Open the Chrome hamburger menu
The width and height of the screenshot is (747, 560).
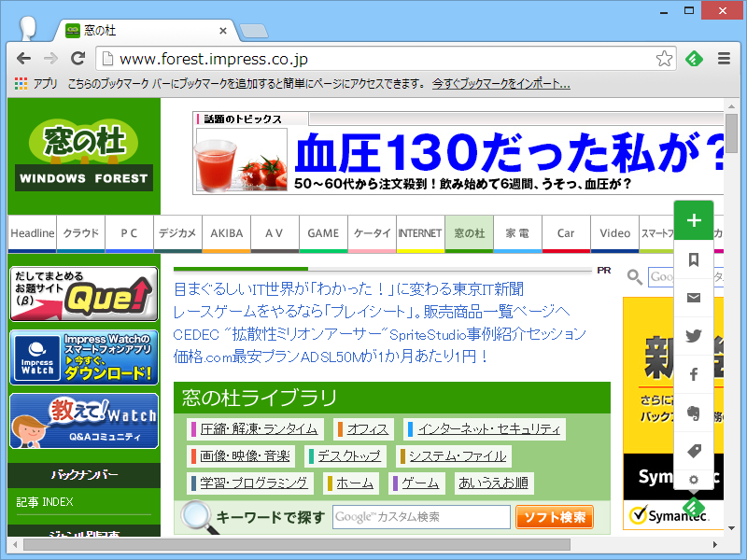click(x=723, y=58)
